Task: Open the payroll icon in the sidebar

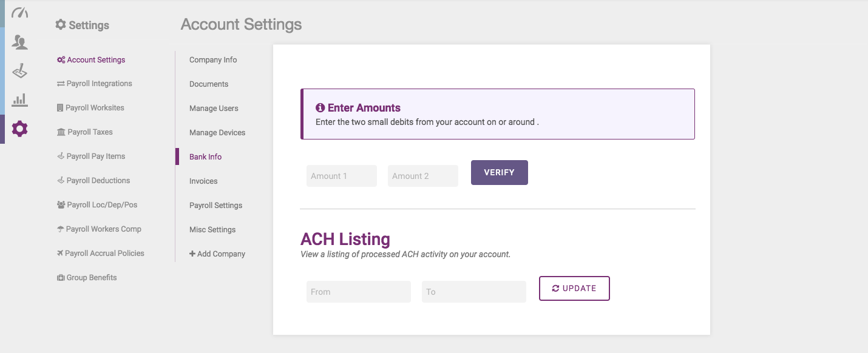Action: [x=20, y=71]
